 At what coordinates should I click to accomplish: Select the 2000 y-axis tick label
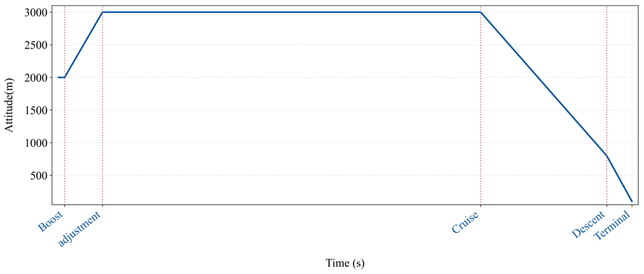coord(36,78)
